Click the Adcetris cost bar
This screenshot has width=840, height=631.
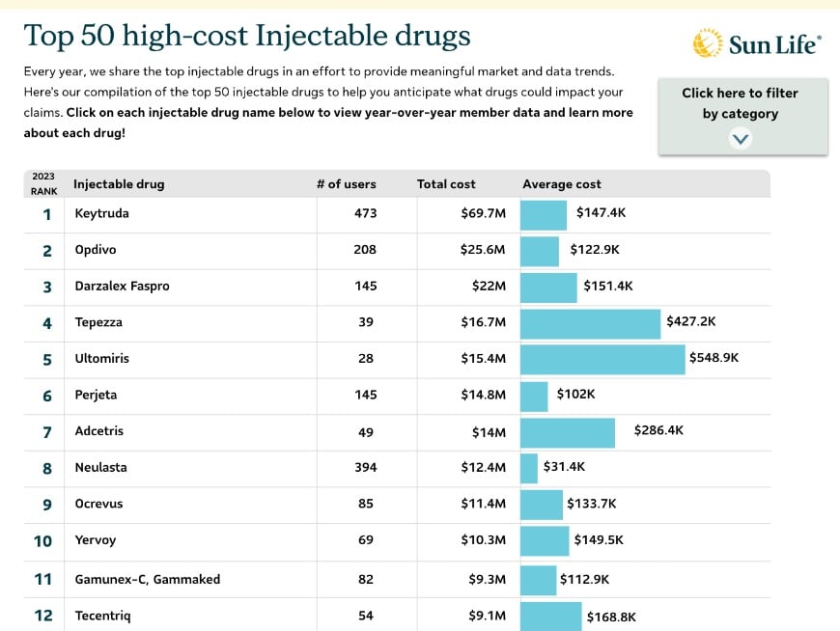[567, 432]
